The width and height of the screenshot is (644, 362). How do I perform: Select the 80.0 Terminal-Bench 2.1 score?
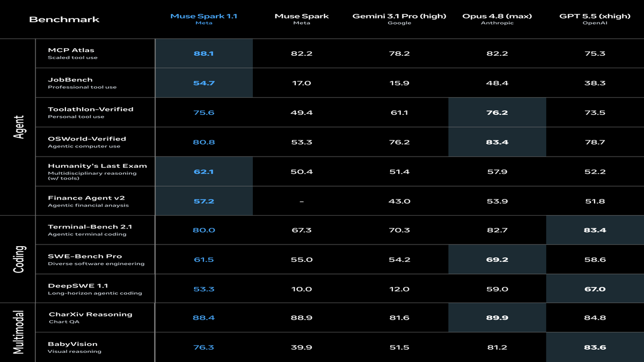point(204,230)
